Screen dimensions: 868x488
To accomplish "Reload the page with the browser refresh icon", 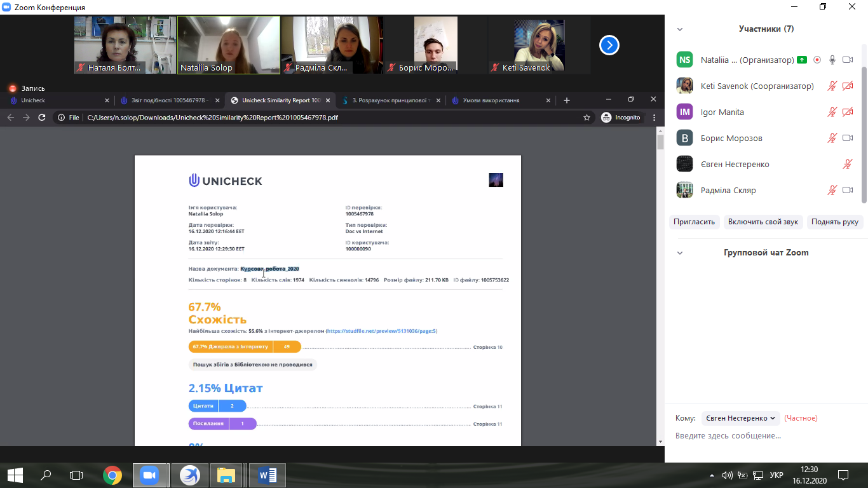I will (x=42, y=118).
